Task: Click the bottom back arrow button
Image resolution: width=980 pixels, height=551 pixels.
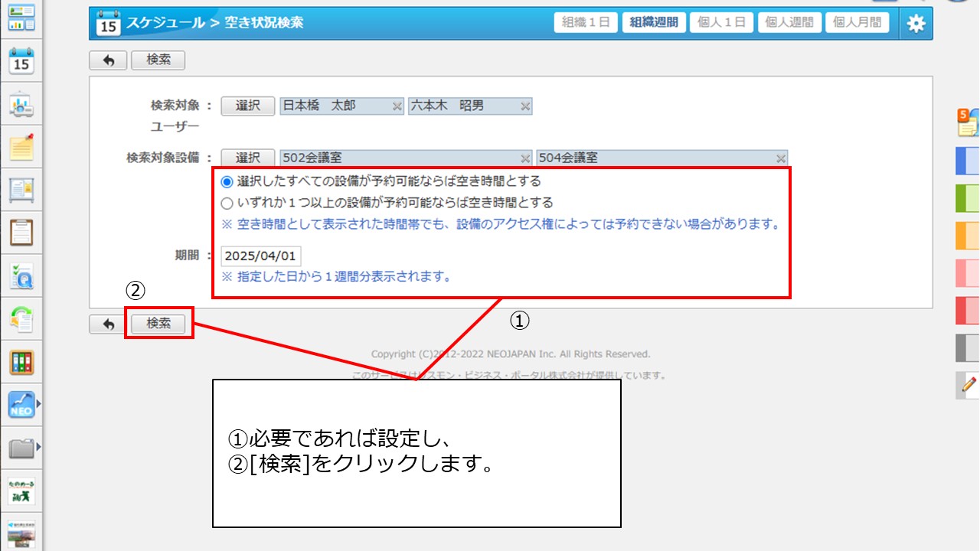Action: [108, 324]
